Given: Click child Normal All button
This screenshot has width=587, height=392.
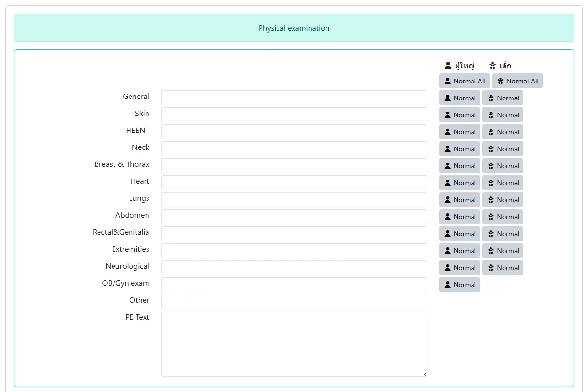Looking at the screenshot, I should [517, 81].
